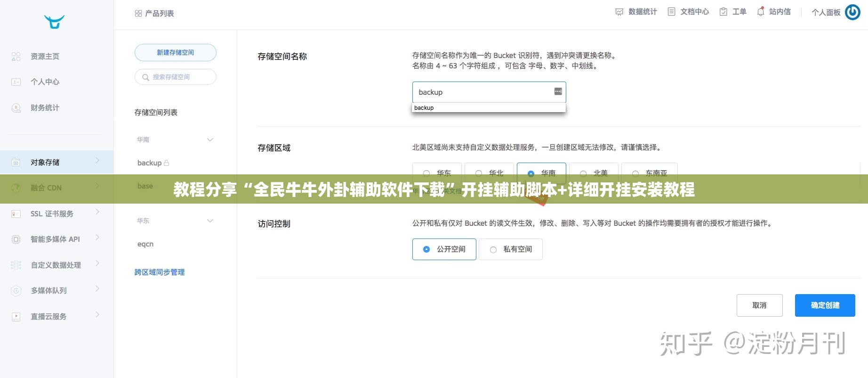Click the 资源主页 sidebar icon
The height and width of the screenshot is (378, 868).
(x=16, y=57)
